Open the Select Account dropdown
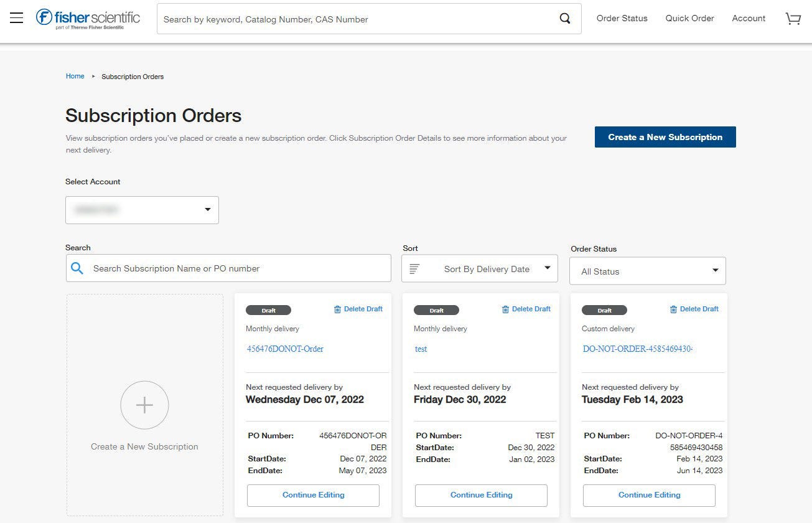The image size is (812, 523). tap(142, 210)
